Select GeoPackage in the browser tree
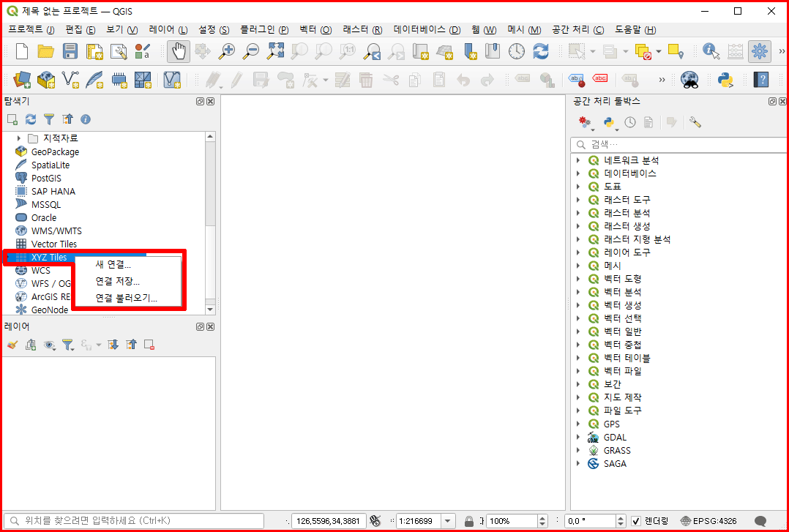 [55, 152]
